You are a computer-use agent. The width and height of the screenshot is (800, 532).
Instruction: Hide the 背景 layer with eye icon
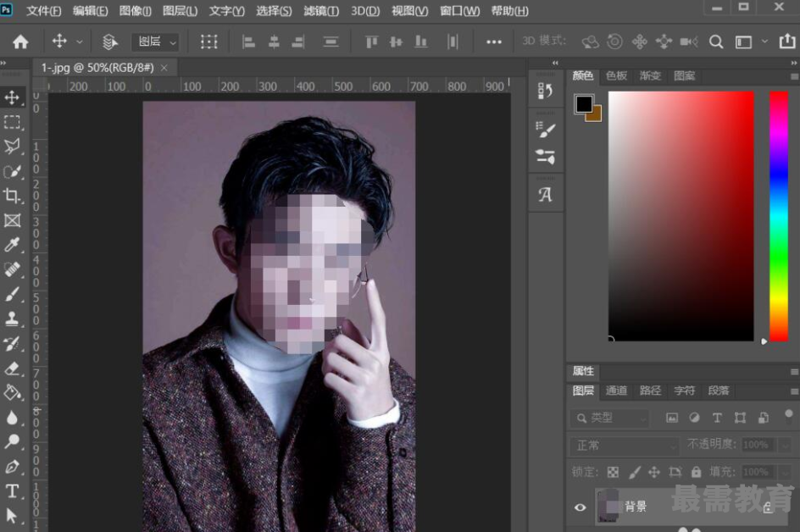pos(581,507)
